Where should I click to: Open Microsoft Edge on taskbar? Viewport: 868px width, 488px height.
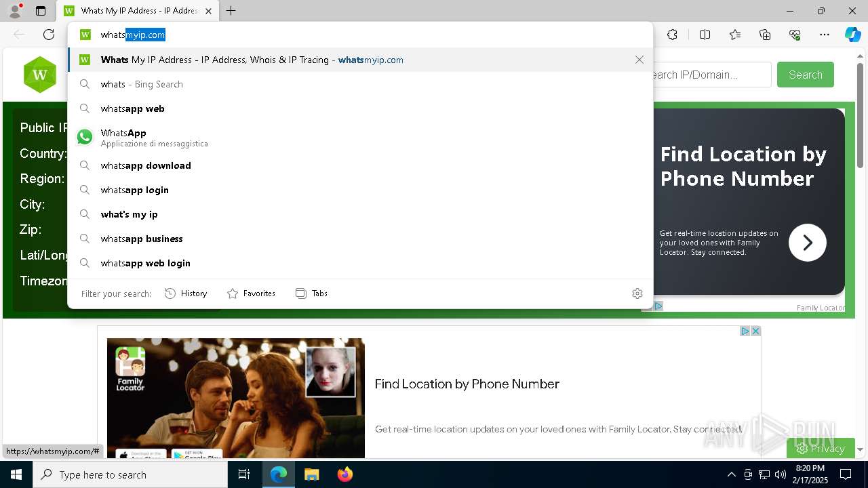pos(279,474)
